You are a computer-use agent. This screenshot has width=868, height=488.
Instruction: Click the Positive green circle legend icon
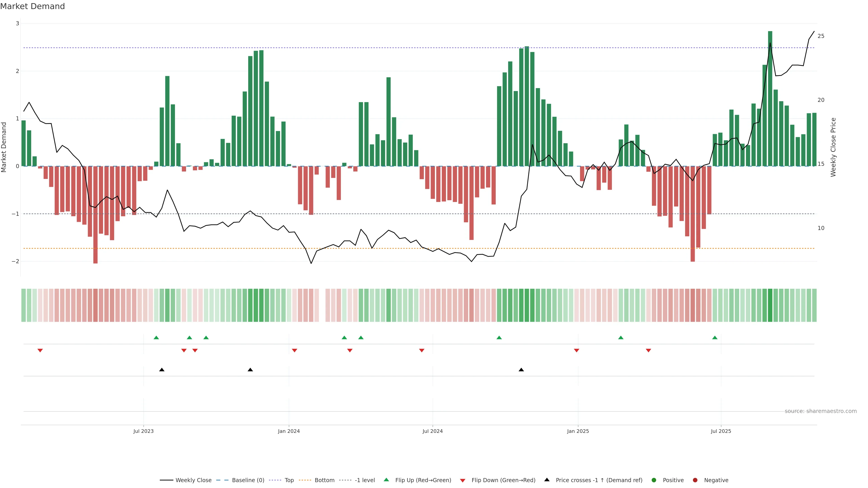tap(654, 480)
